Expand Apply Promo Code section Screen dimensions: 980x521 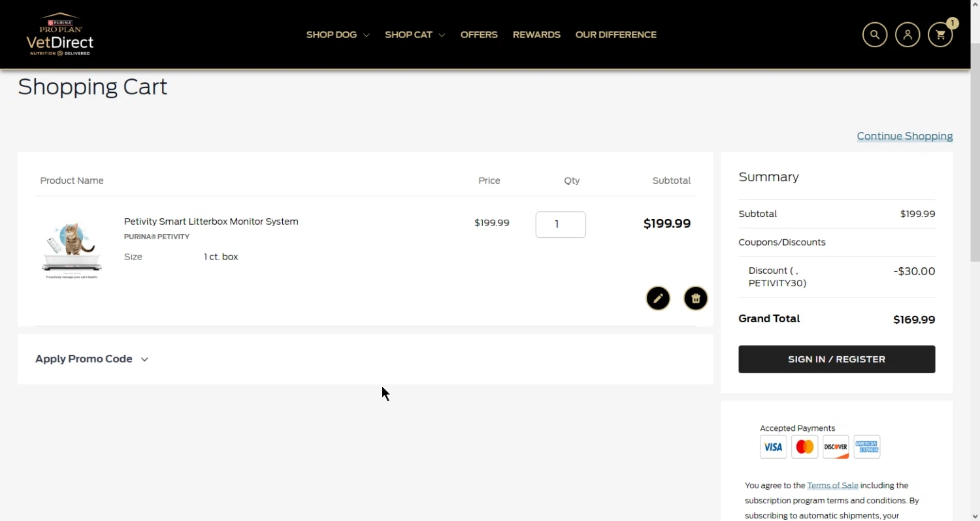coord(92,359)
